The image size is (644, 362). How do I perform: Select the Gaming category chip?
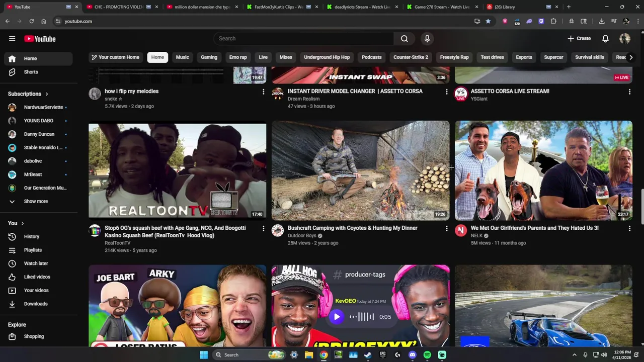click(x=209, y=57)
